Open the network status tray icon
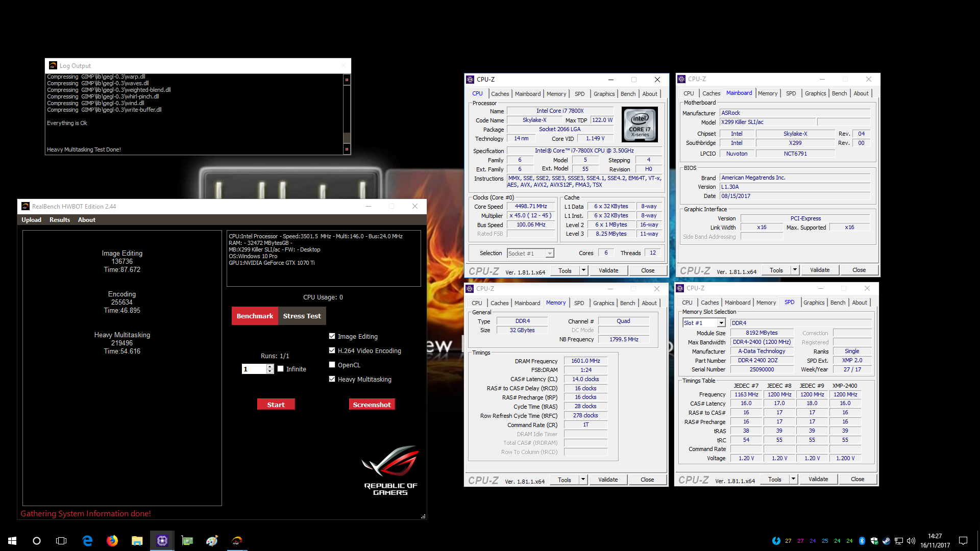 [x=899, y=541]
